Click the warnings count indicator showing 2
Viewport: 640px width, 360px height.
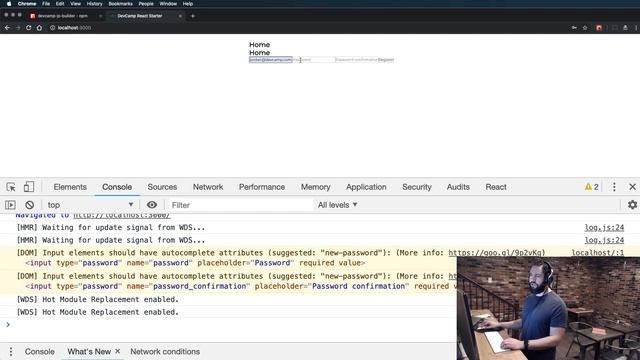pyautogui.click(x=591, y=187)
